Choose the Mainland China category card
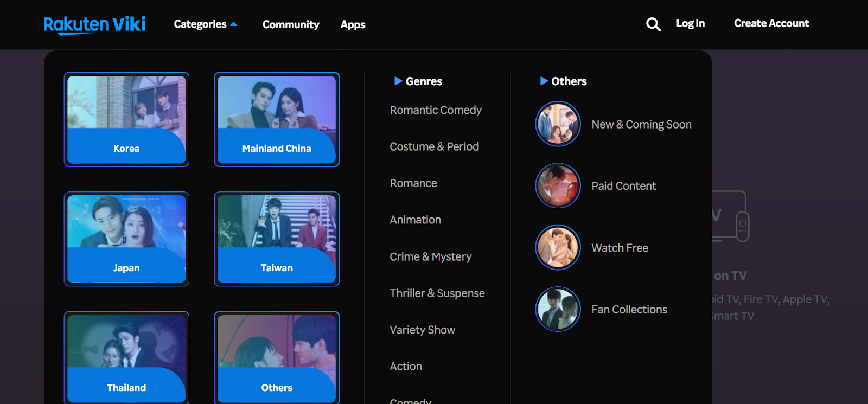 [277, 119]
